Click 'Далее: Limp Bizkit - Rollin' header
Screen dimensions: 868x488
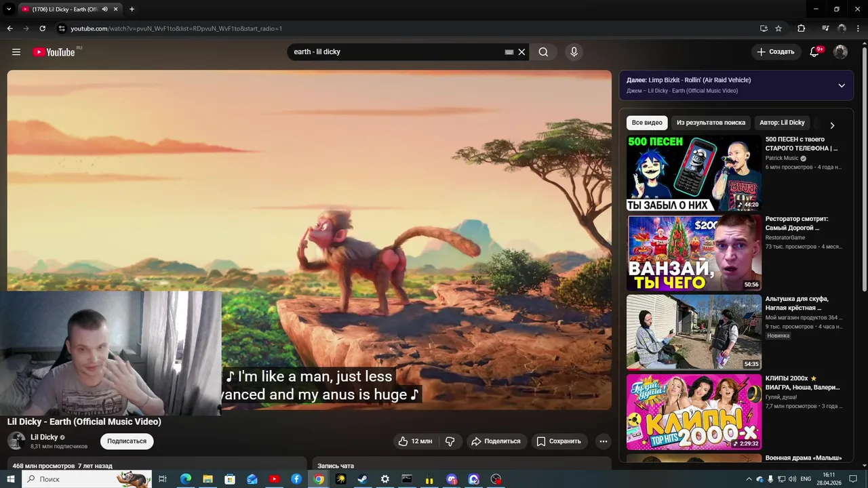coord(688,80)
